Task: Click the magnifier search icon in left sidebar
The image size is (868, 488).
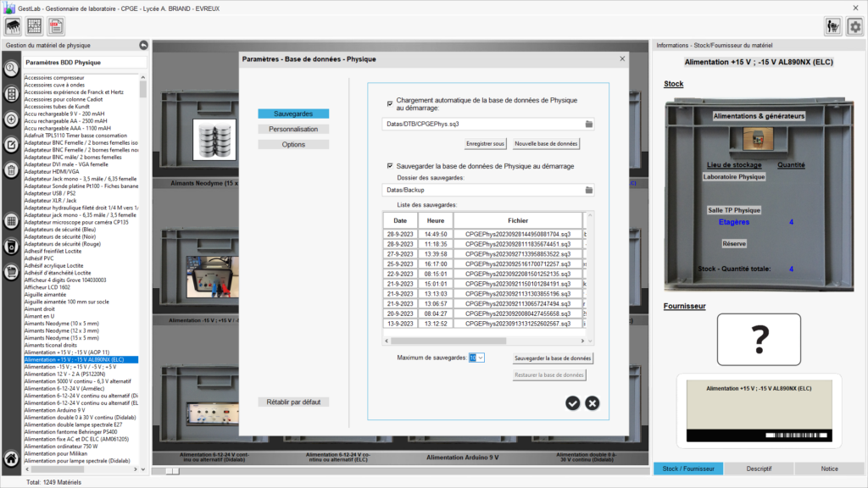Action: tap(12, 69)
